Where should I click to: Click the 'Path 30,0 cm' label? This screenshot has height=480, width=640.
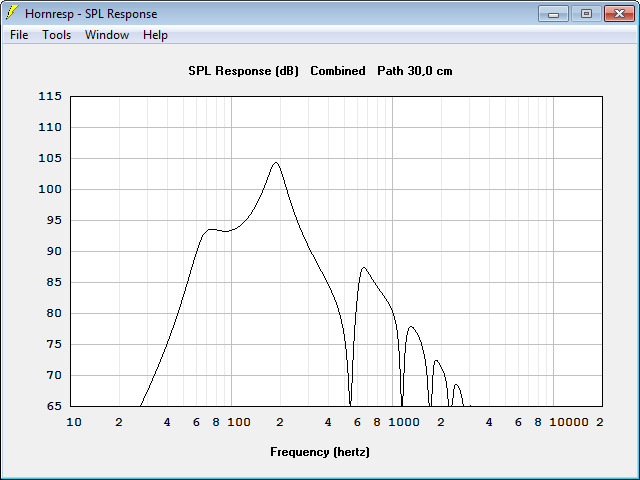(x=415, y=71)
